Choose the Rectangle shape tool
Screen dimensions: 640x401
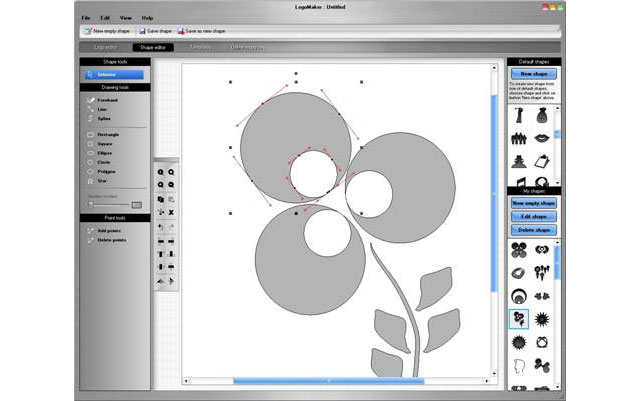(109, 134)
